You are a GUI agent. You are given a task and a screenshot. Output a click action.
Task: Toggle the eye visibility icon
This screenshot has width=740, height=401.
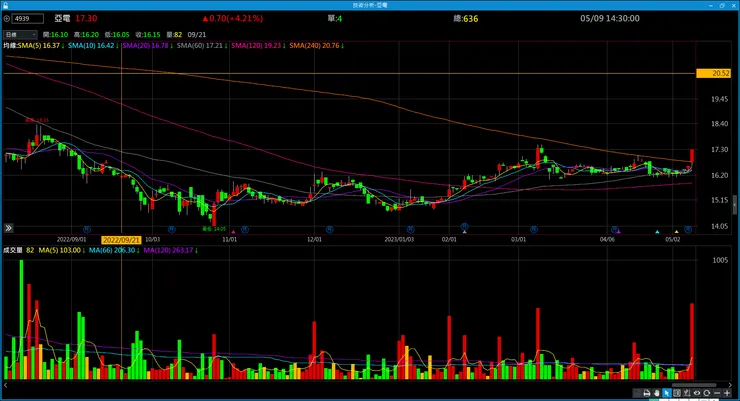[x=697, y=393]
